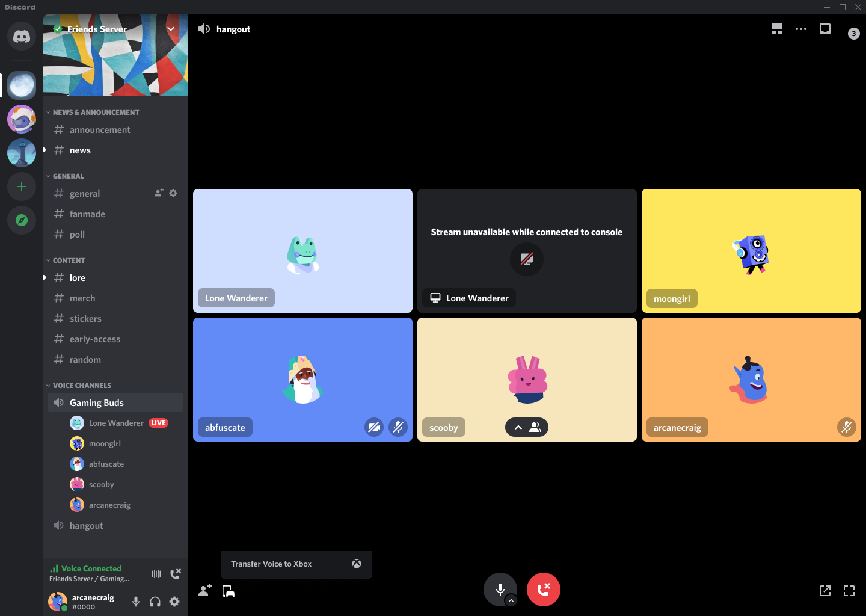The image size is (866, 616).
Task: Open the announcement text channel
Action: (x=100, y=130)
